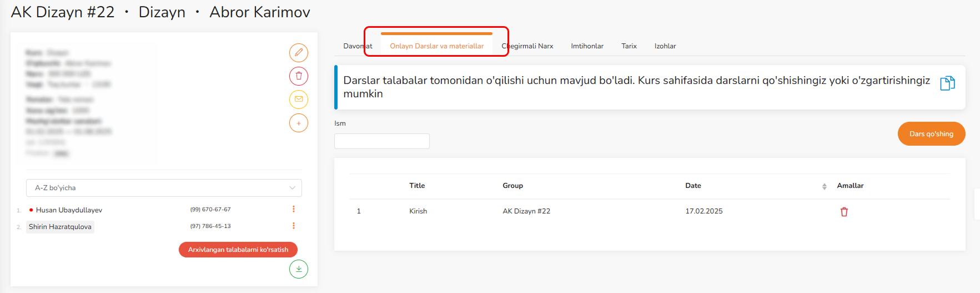This screenshot has height=293, width=980.
Task: Sort table by Date column arrows
Action: coord(824,186)
